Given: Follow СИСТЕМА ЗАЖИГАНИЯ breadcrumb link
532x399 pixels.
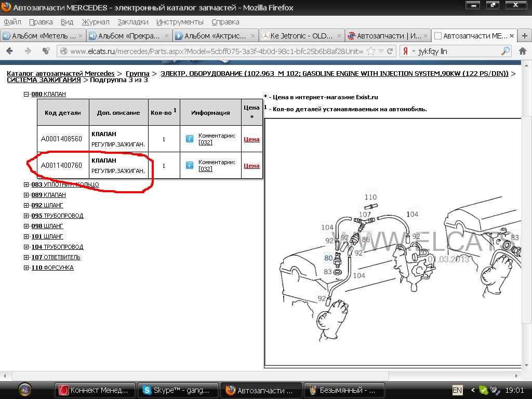Looking at the screenshot, I should pyautogui.click(x=44, y=80).
